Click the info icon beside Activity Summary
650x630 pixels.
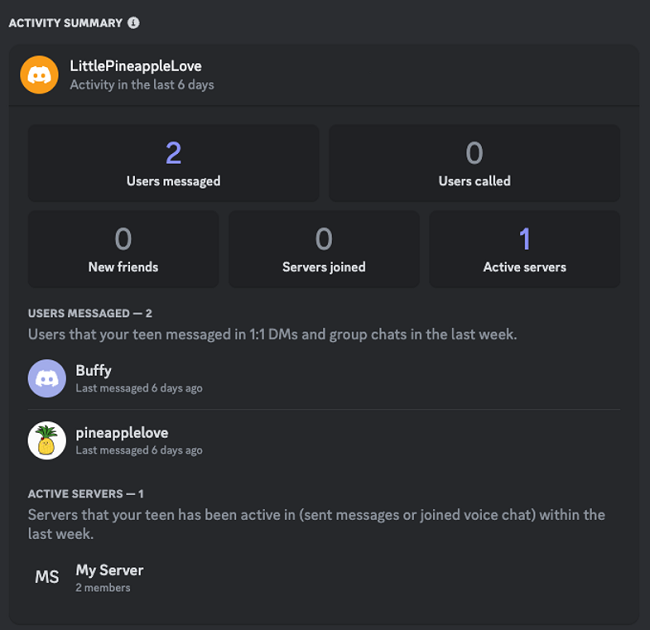(134, 23)
